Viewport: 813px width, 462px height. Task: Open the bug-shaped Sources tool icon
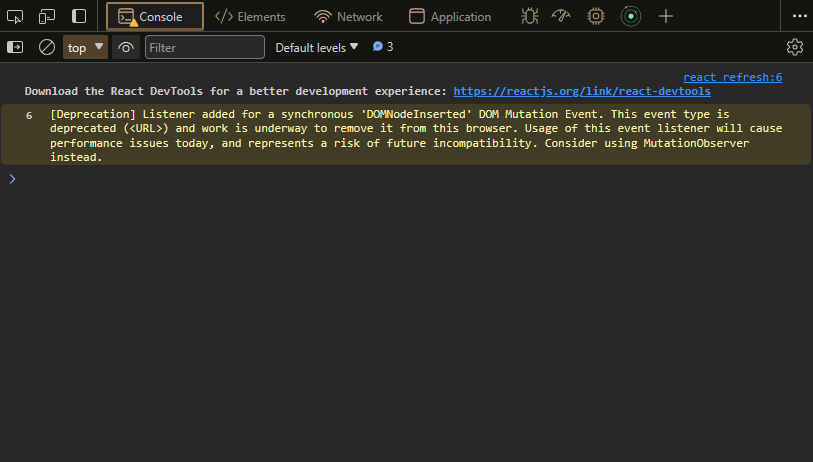(x=529, y=17)
